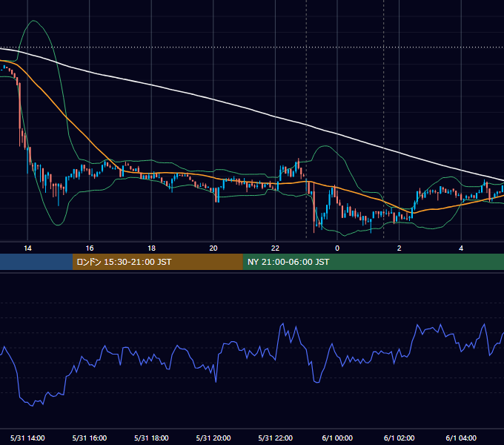This screenshot has width=504, height=445.
Task: Click the 4 hour label on price chart
Action: 461,248
